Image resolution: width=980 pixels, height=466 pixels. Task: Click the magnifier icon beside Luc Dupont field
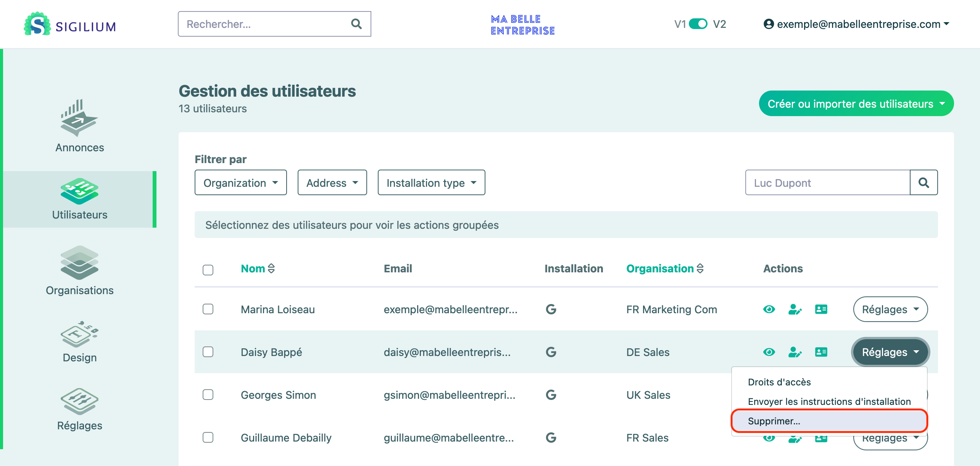924,183
